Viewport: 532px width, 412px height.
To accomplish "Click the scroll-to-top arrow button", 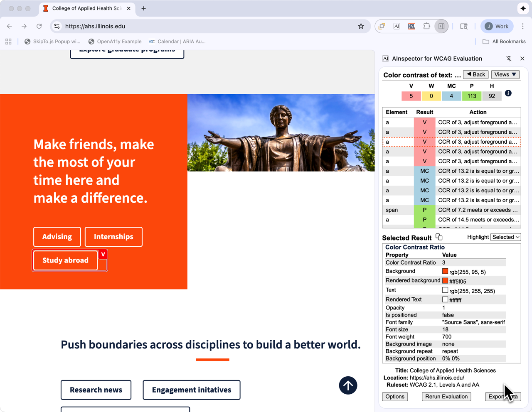I will [348, 385].
